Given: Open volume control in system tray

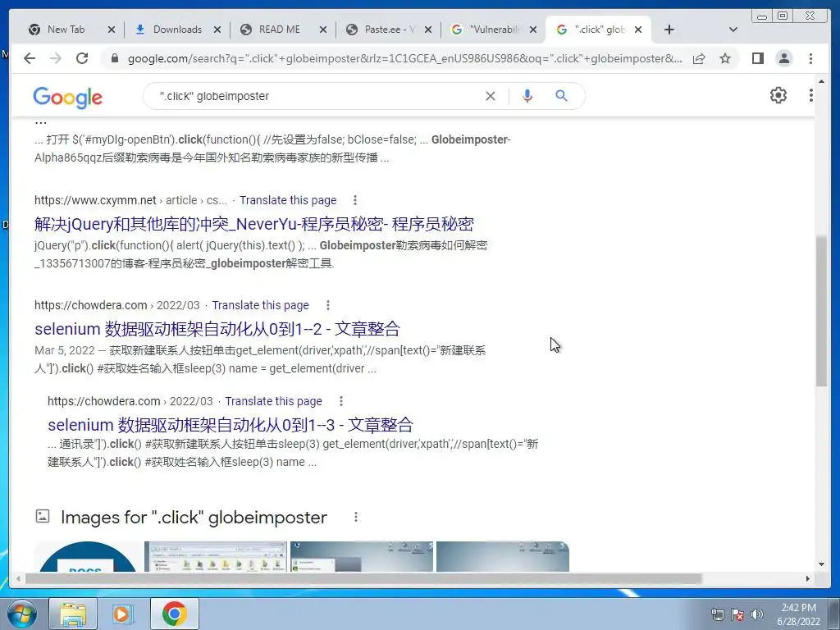Looking at the screenshot, I should [757, 614].
